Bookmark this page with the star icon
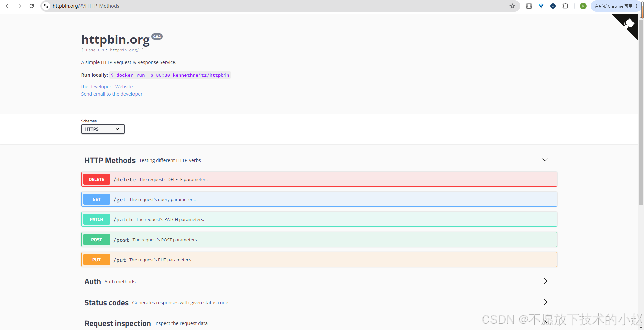The width and height of the screenshot is (644, 330). [512, 6]
